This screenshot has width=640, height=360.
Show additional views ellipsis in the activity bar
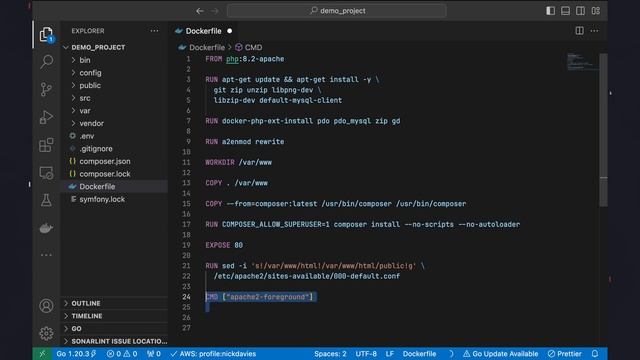(x=46, y=255)
